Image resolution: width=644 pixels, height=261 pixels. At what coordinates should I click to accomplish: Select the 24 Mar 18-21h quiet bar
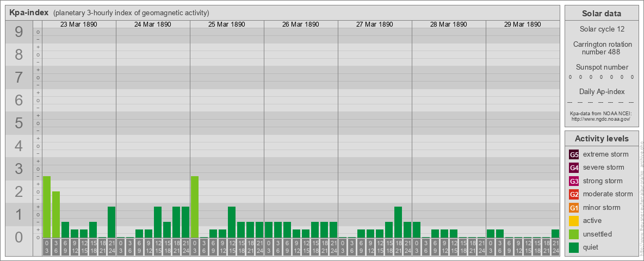176,222
